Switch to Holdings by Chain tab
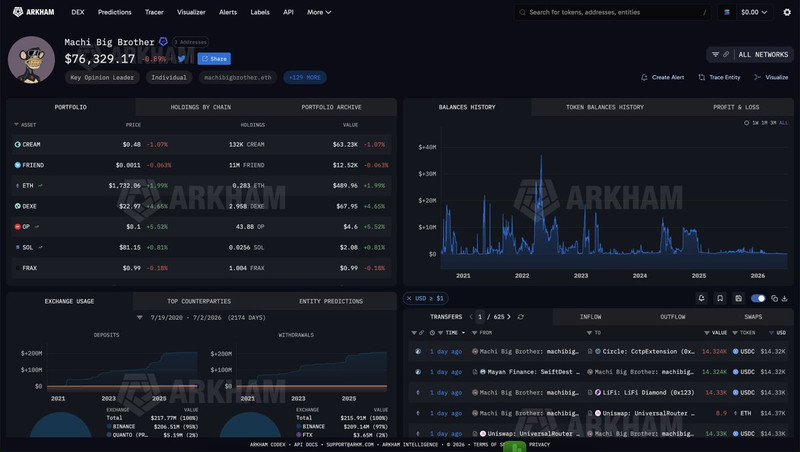The image size is (800, 452). click(x=201, y=107)
